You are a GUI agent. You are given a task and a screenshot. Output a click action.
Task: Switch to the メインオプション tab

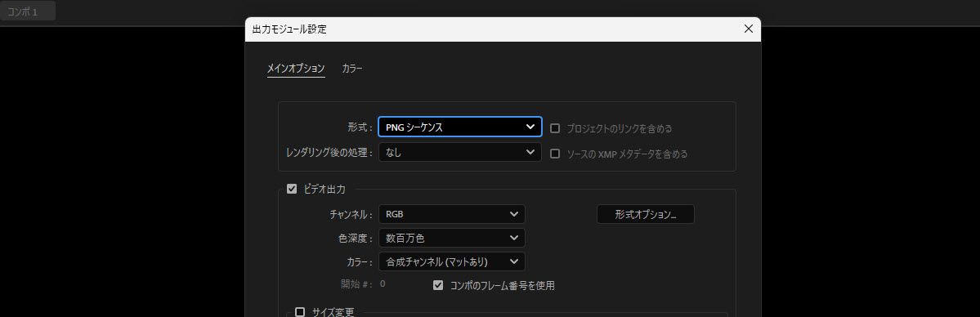296,69
